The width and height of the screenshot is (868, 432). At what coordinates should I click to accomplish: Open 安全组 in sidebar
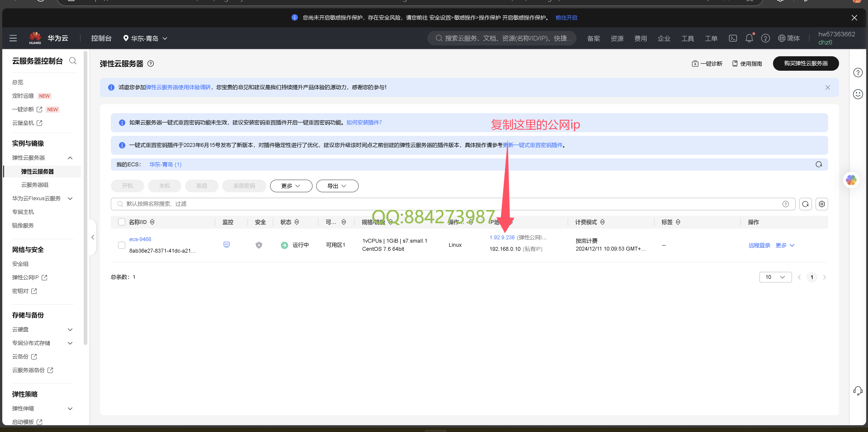click(20, 264)
